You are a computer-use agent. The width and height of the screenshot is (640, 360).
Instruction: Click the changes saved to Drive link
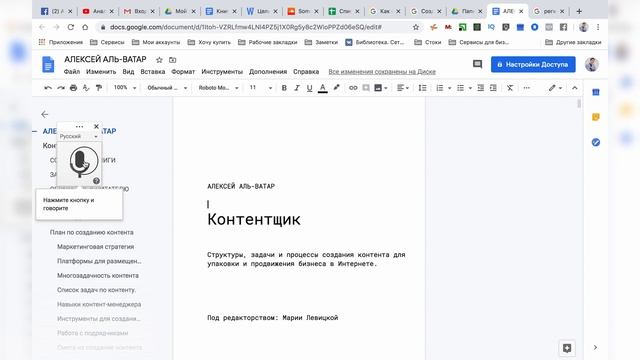tap(382, 72)
